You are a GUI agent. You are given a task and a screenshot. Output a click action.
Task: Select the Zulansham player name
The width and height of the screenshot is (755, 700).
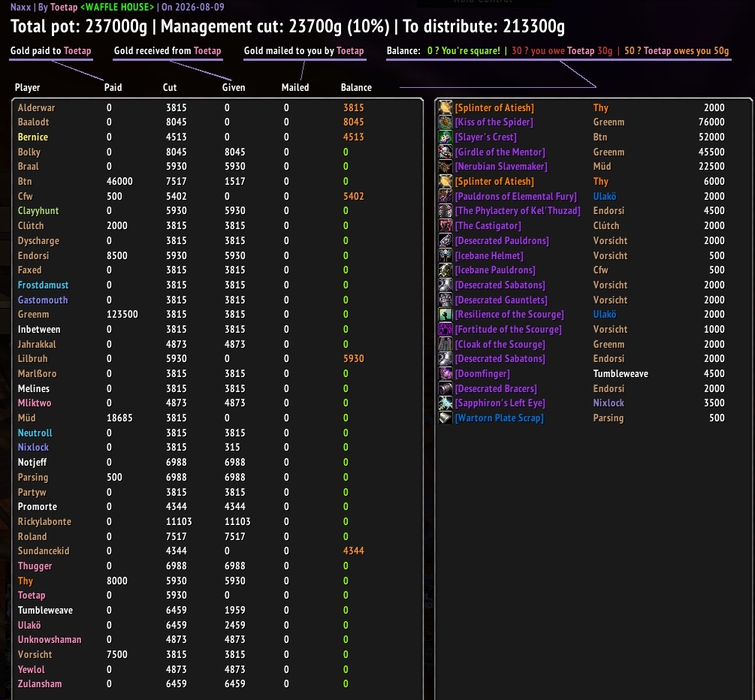pyautogui.click(x=40, y=684)
